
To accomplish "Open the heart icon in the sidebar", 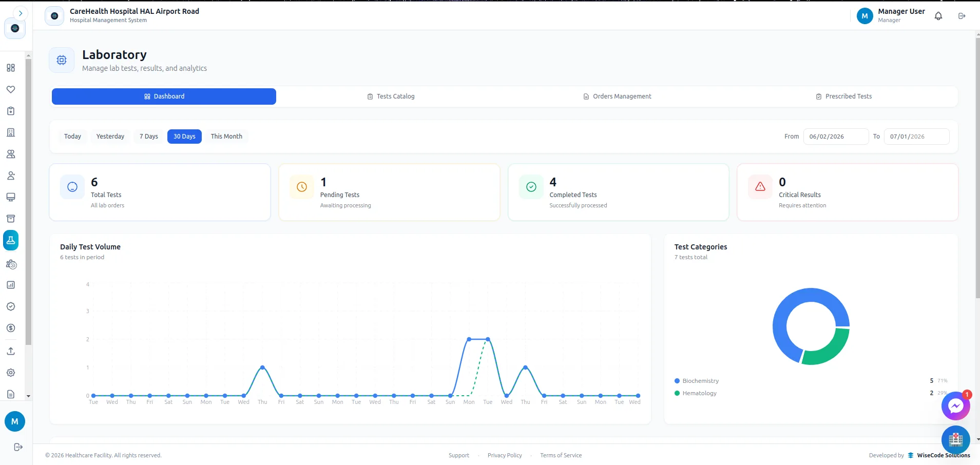I will click(x=11, y=89).
